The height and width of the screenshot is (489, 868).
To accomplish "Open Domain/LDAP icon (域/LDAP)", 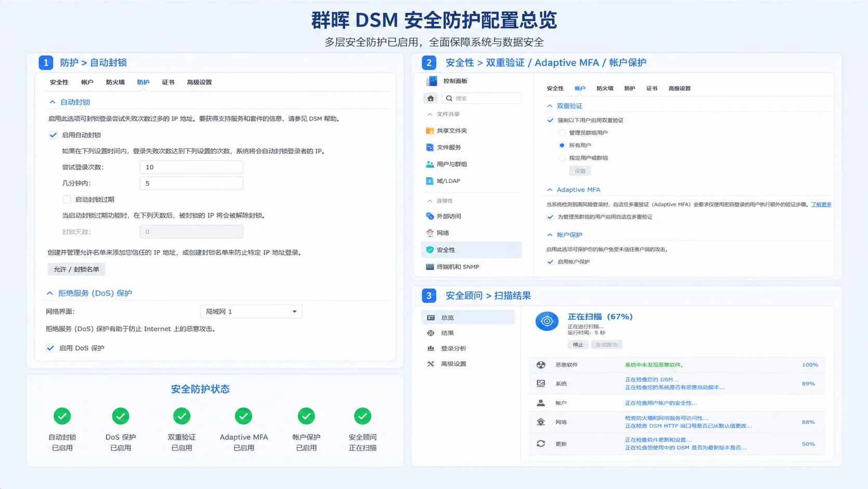I will 430,181.
